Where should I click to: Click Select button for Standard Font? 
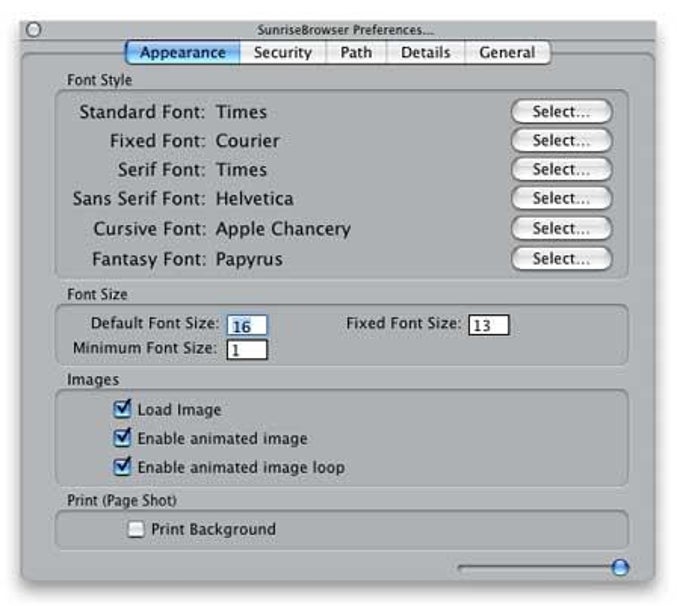(560, 112)
